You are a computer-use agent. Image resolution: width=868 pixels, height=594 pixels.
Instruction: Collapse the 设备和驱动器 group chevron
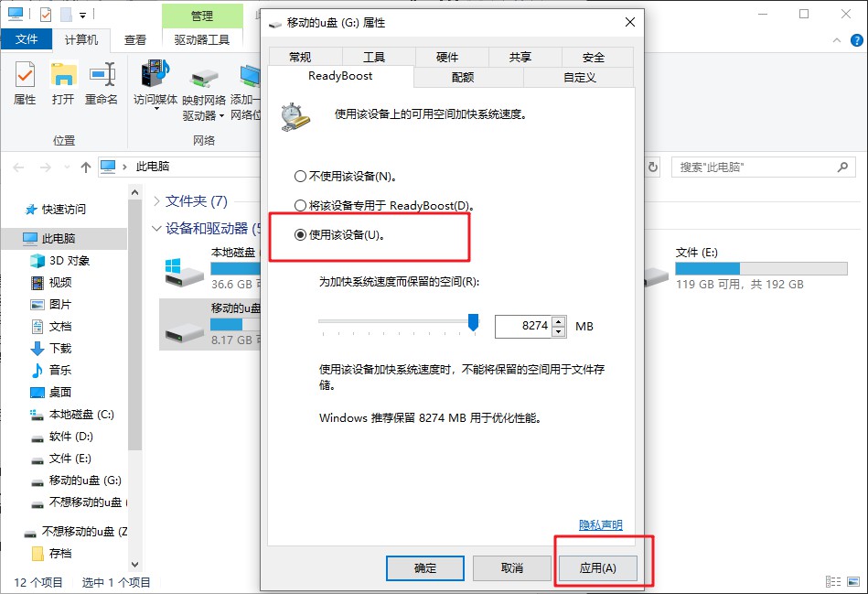[156, 228]
